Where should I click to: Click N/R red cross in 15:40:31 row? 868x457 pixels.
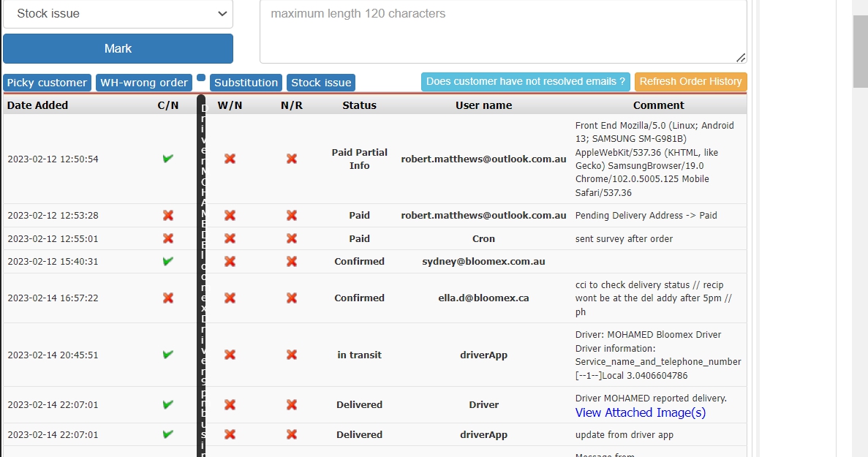292,261
